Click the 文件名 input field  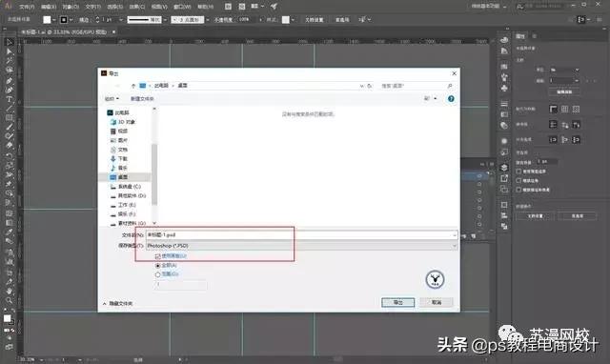click(301, 235)
